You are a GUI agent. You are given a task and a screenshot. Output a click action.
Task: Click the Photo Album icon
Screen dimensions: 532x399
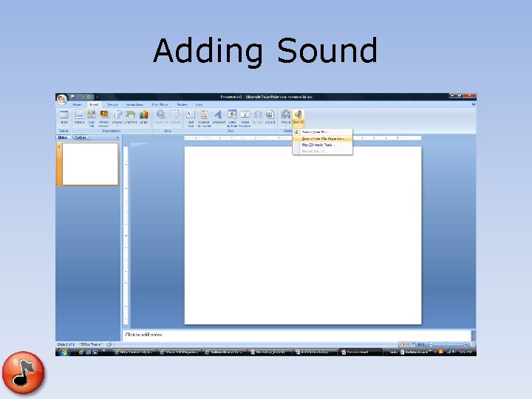coord(104,115)
